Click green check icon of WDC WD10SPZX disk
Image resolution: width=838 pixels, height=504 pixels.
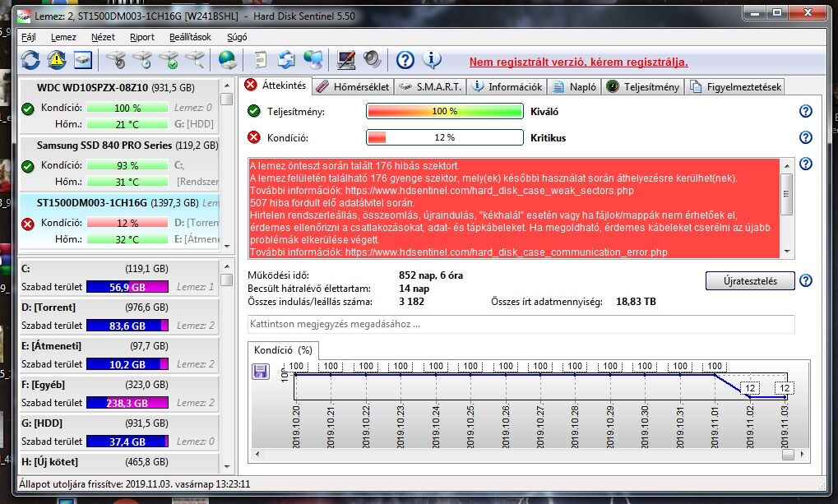pyautogui.click(x=28, y=109)
